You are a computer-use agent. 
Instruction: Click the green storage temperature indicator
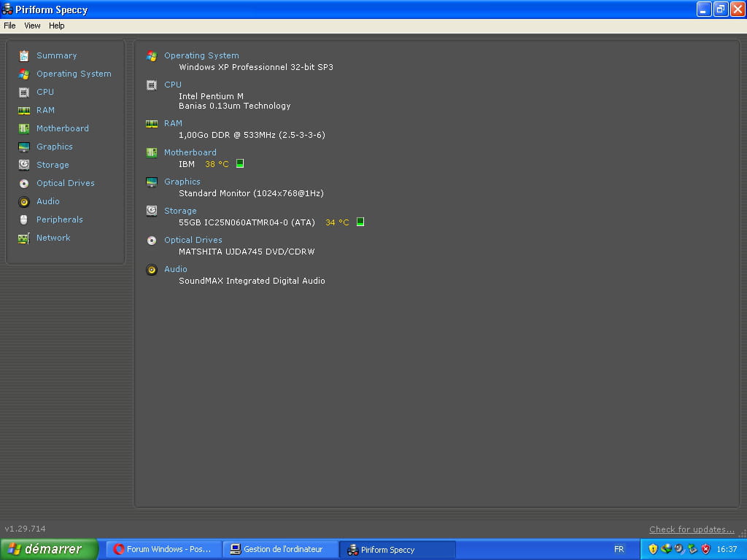(360, 222)
